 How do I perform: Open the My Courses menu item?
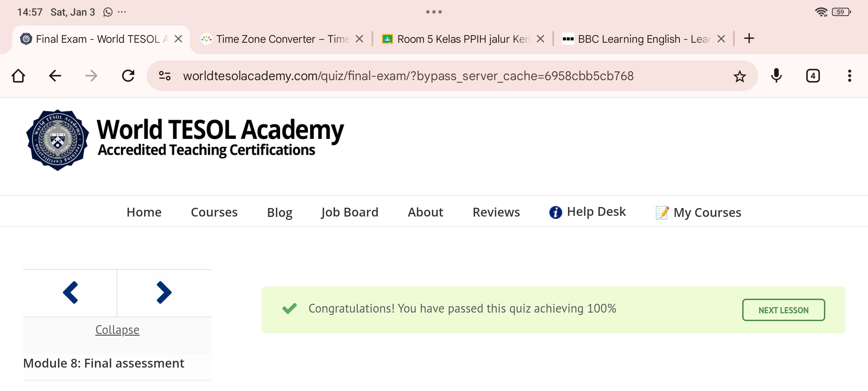(x=698, y=213)
